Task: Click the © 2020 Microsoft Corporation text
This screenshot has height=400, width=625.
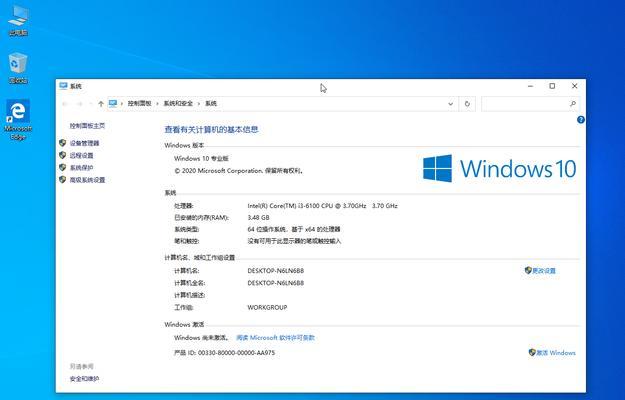Action: pos(239,171)
